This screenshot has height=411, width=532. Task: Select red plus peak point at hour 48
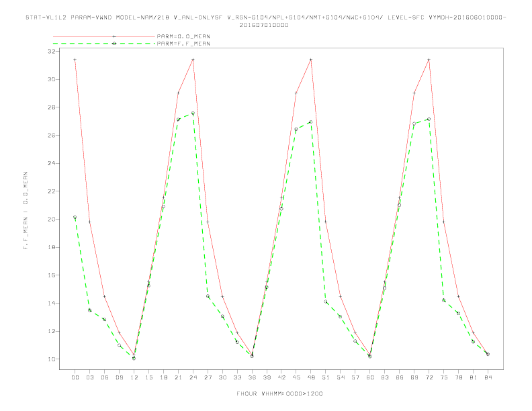pos(311,60)
